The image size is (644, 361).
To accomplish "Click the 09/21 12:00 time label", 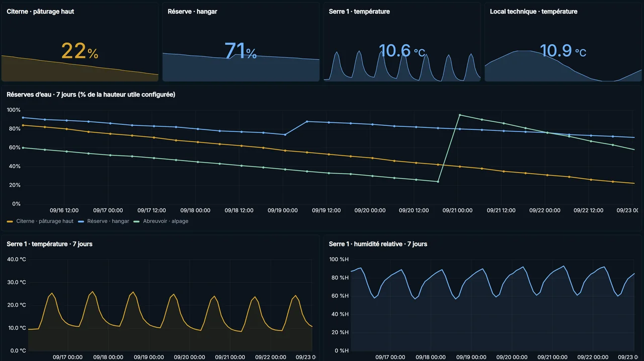I will [x=501, y=210].
